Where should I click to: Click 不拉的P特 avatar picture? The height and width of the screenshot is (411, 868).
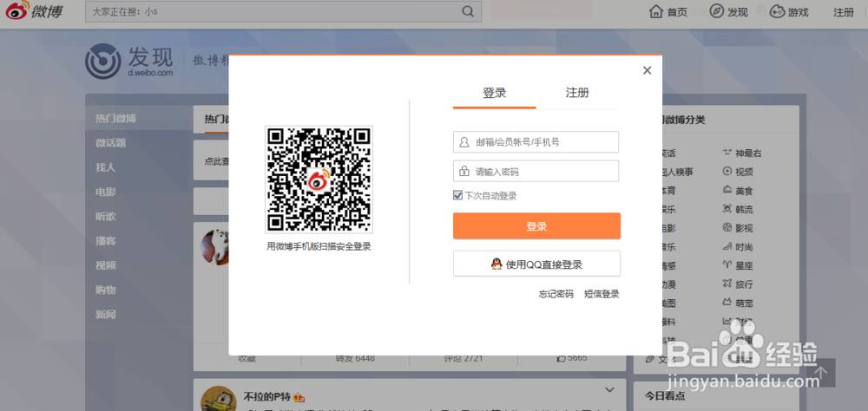(x=218, y=398)
